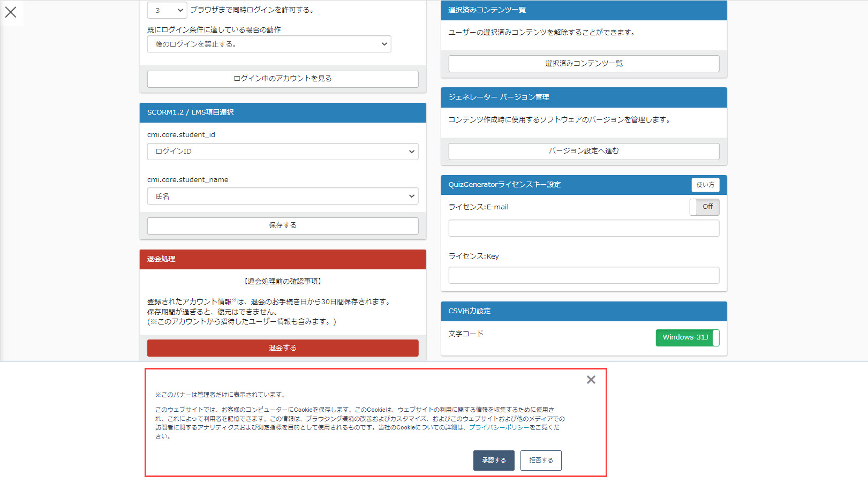Open the プライバシーポリシー link
Image resolution: width=868 pixels, height=483 pixels.
499,427
